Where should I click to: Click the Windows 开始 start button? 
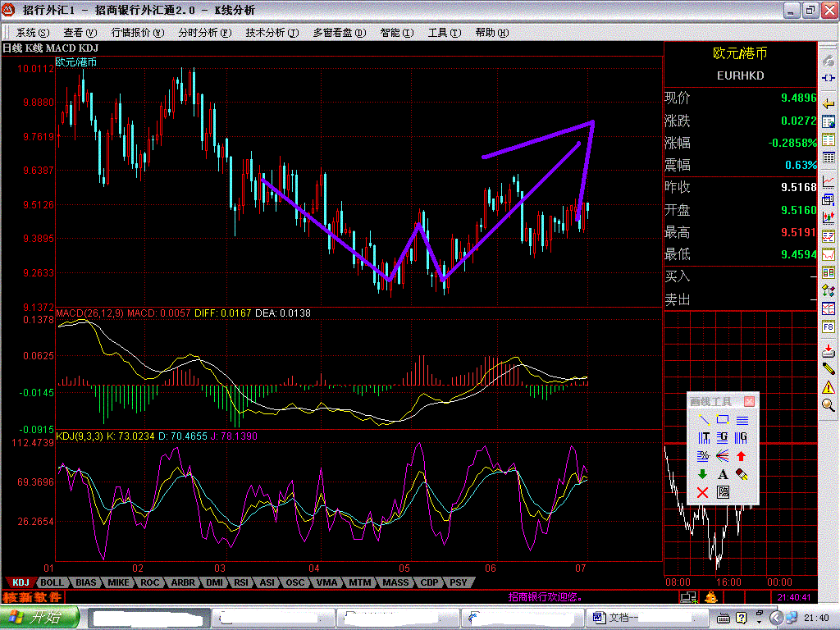39,618
